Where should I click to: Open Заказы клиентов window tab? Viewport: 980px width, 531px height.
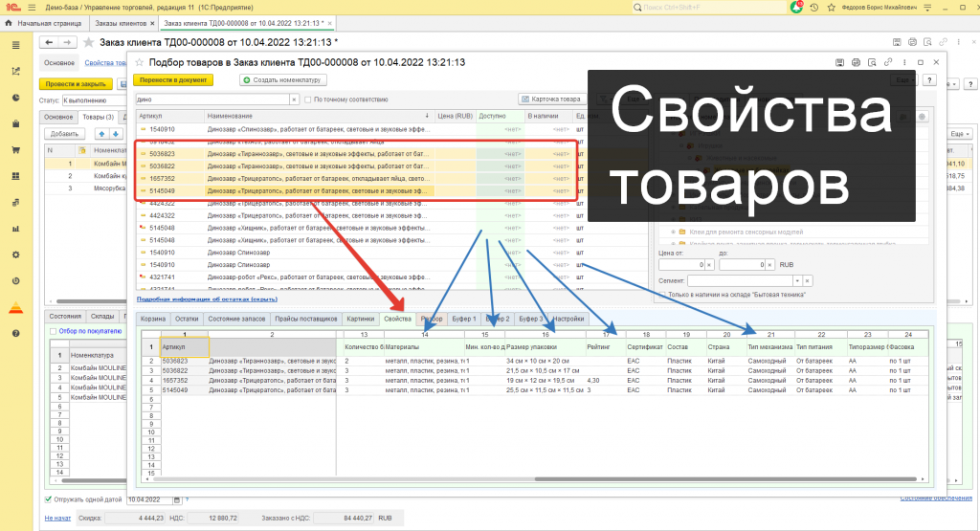coord(121,23)
